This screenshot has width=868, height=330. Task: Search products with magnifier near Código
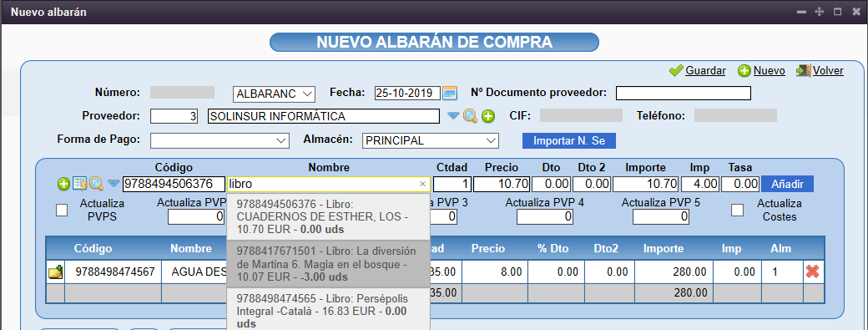(96, 183)
